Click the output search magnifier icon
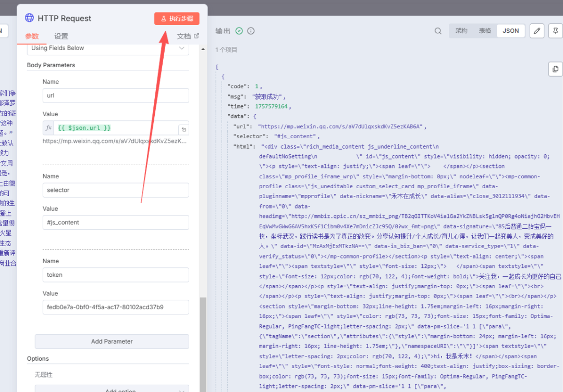Viewport: 563px width, 392px height. click(x=438, y=31)
